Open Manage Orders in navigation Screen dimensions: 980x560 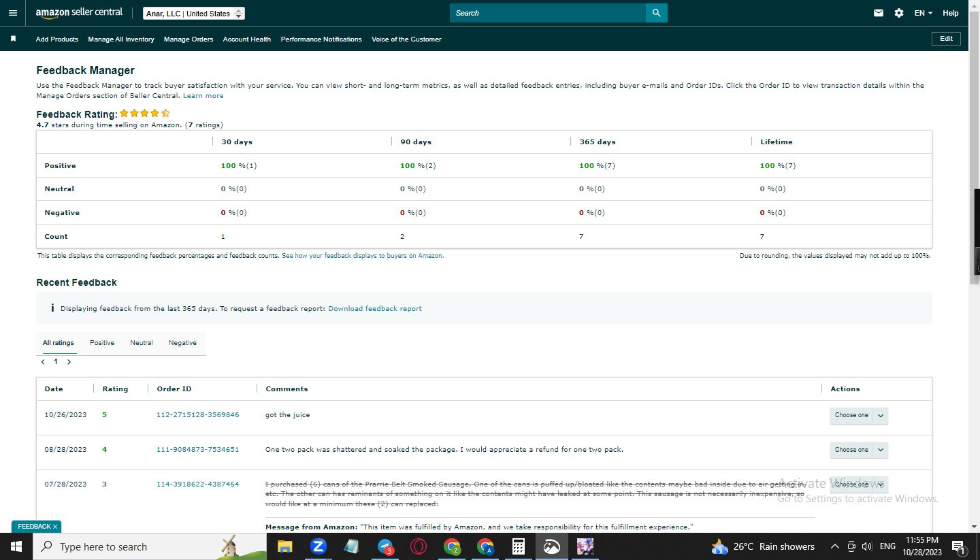[189, 39]
